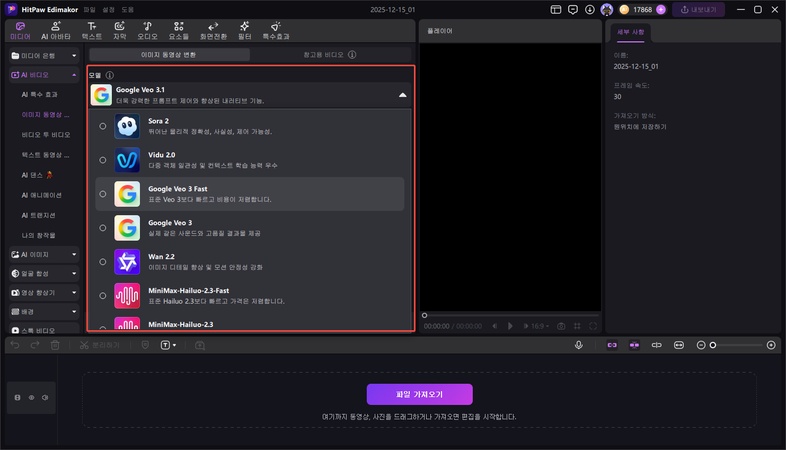The image size is (786, 450).
Task: Click the 내보내기 export button
Action: (x=698, y=10)
